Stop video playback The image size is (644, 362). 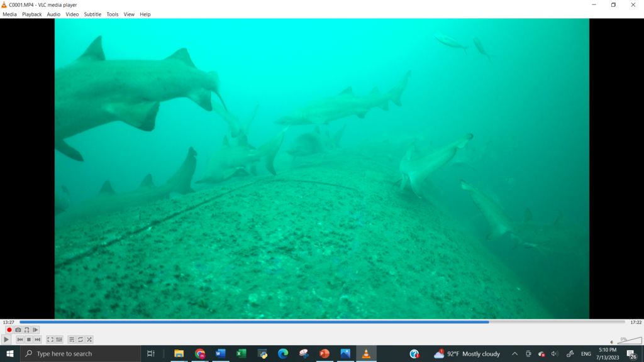[x=28, y=339]
